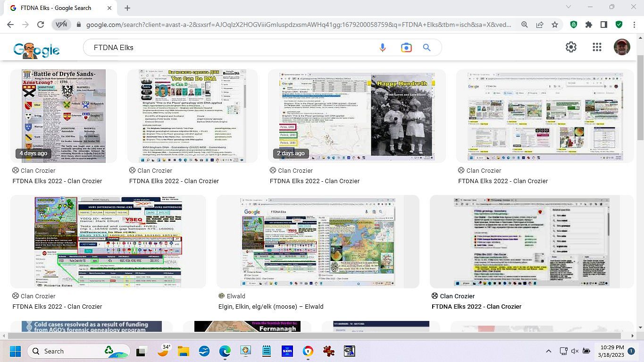Screen dimensions: 644x362
Task: Open the YSEQ mtDNA differences image
Action: click(108, 241)
